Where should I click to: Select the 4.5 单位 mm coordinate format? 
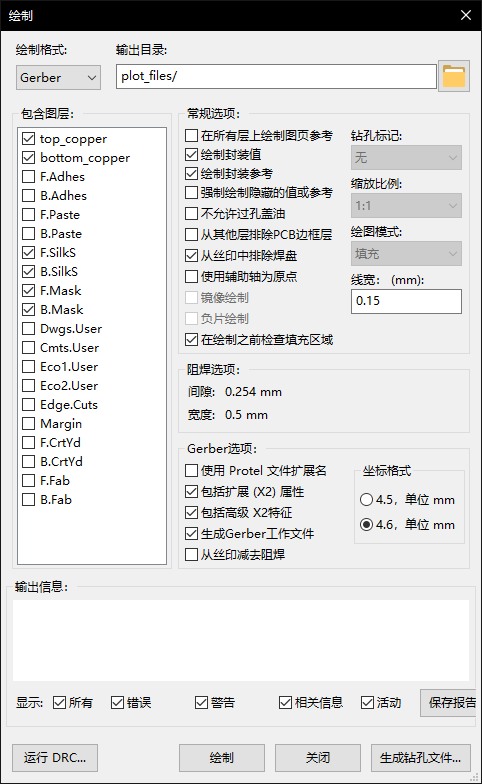366,500
